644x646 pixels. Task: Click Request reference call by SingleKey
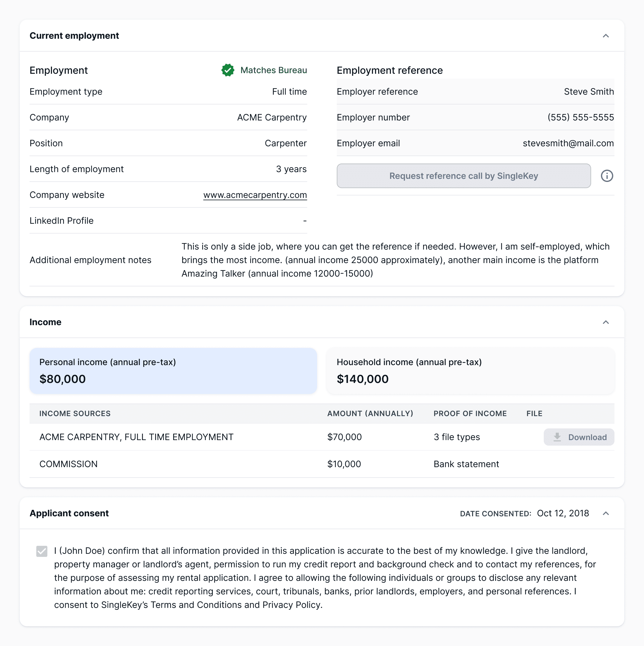[463, 175]
